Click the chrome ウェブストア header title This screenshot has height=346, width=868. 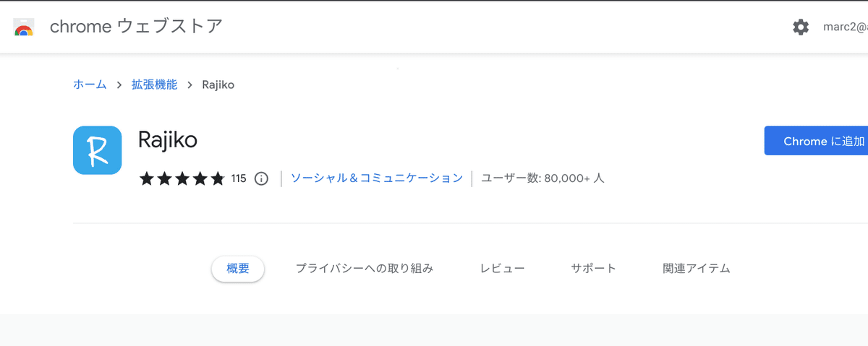[135, 27]
